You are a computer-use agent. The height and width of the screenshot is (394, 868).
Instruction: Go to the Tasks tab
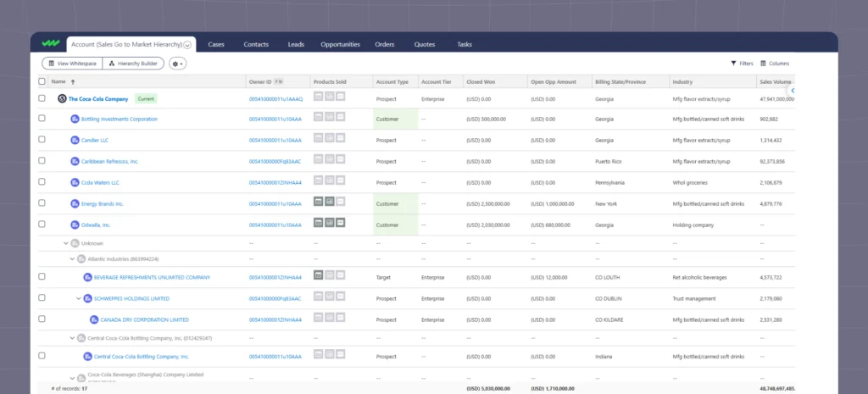tap(465, 44)
